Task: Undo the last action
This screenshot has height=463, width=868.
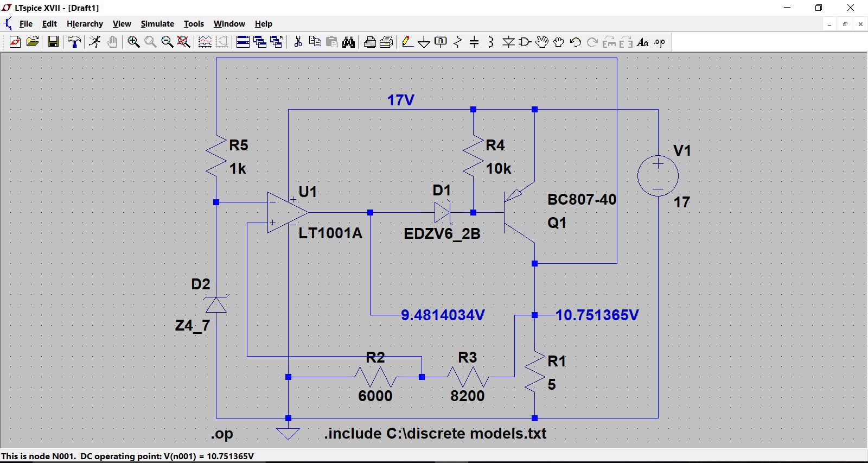Action: click(576, 42)
